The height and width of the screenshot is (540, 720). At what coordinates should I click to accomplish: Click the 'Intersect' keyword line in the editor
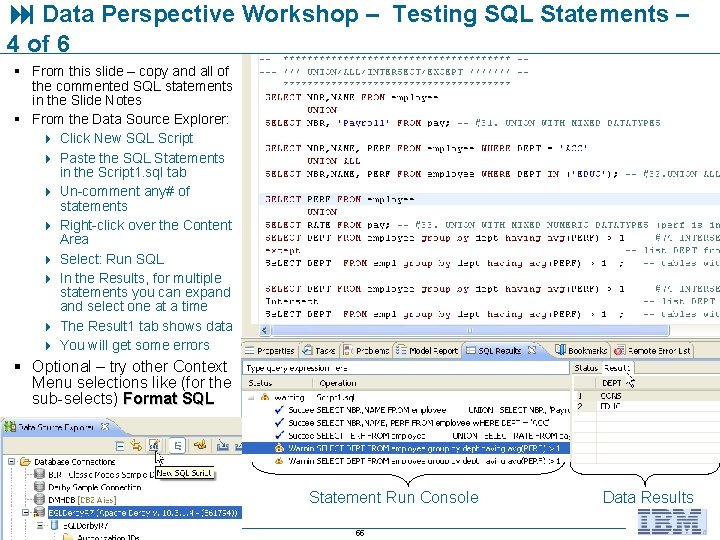coord(292,301)
